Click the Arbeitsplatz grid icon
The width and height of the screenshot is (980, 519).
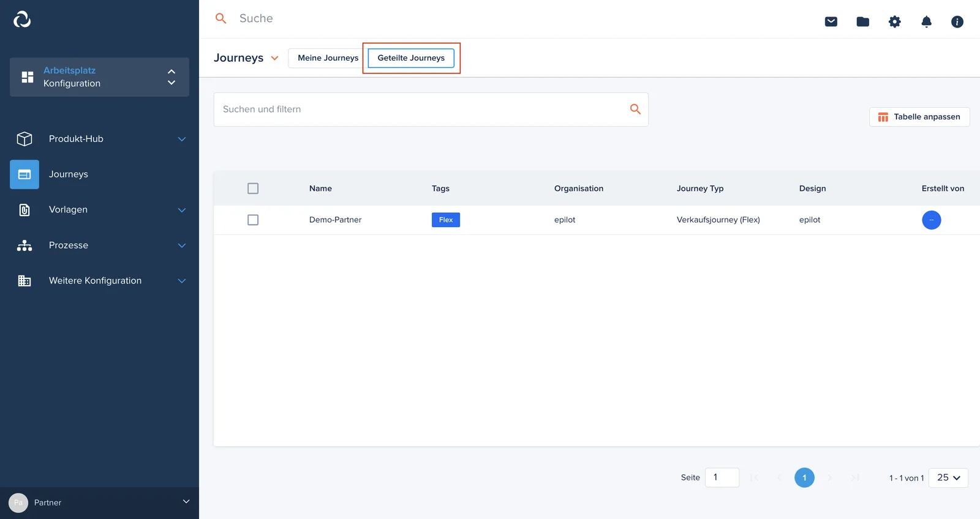point(28,77)
